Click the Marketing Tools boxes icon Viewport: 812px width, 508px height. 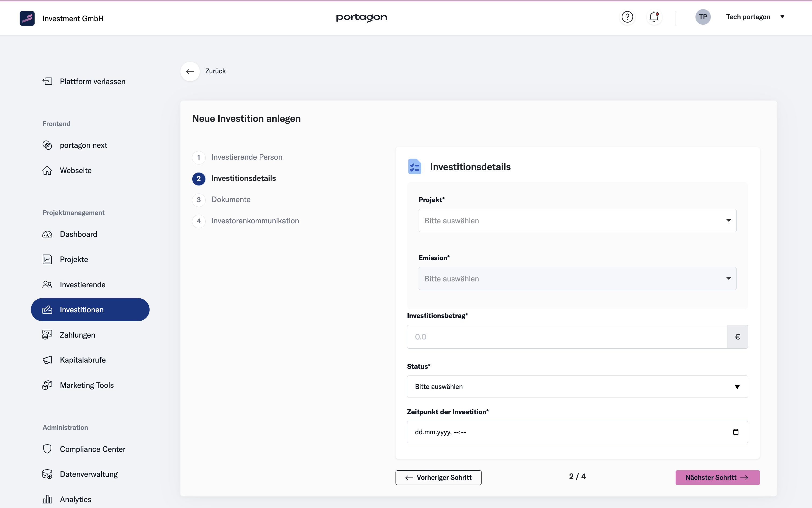point(47,385)
